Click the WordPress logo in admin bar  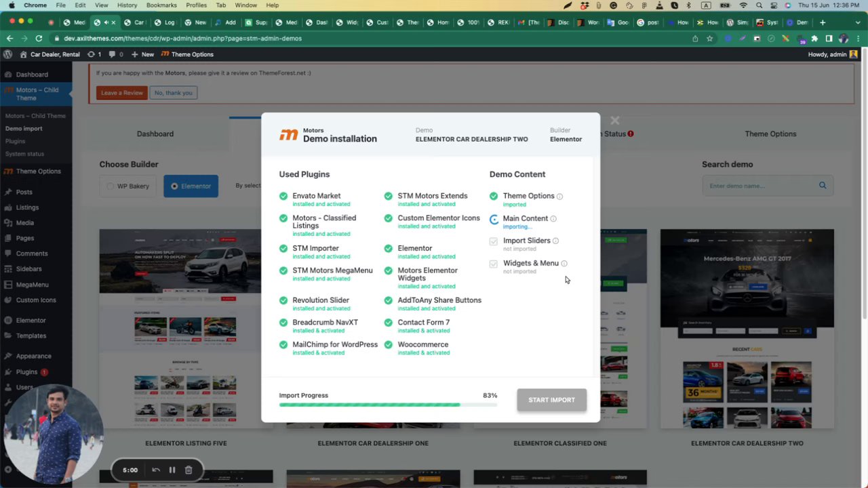pyautogui.click(x=7, y=54)
